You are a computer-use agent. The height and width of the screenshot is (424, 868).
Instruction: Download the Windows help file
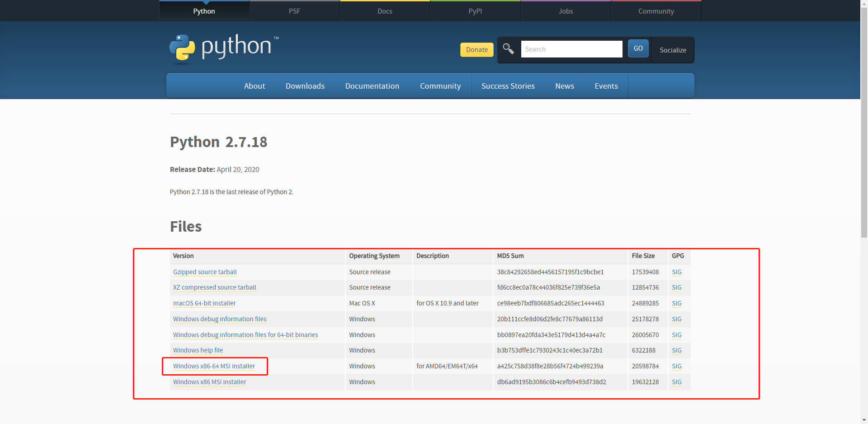tap(198, 350)
